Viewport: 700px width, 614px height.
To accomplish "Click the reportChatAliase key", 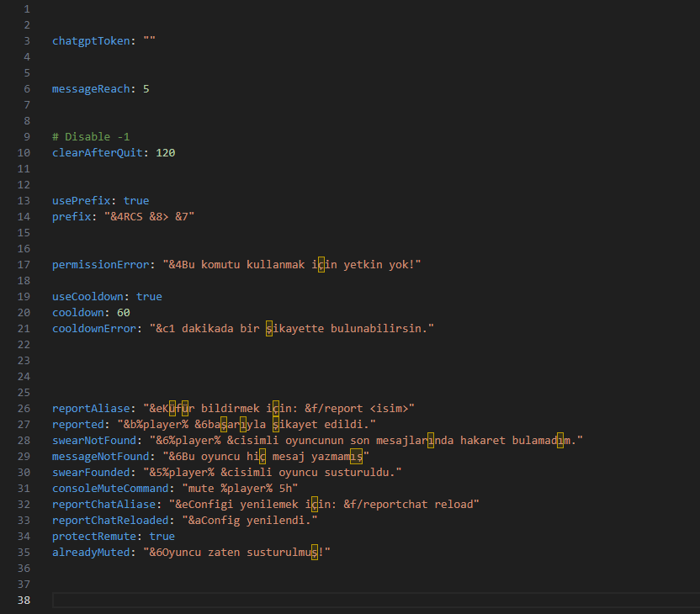I will pos(104,505).
